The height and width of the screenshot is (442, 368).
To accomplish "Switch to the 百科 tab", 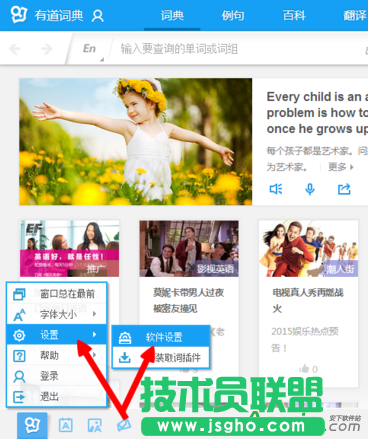I will pyautogui.click(x=294, y=16).
